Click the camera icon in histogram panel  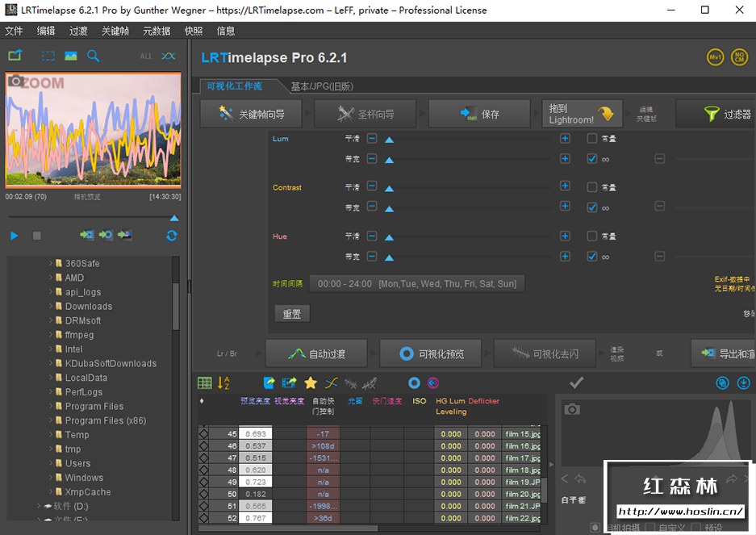pyautogui.click(x=572, y=410)
